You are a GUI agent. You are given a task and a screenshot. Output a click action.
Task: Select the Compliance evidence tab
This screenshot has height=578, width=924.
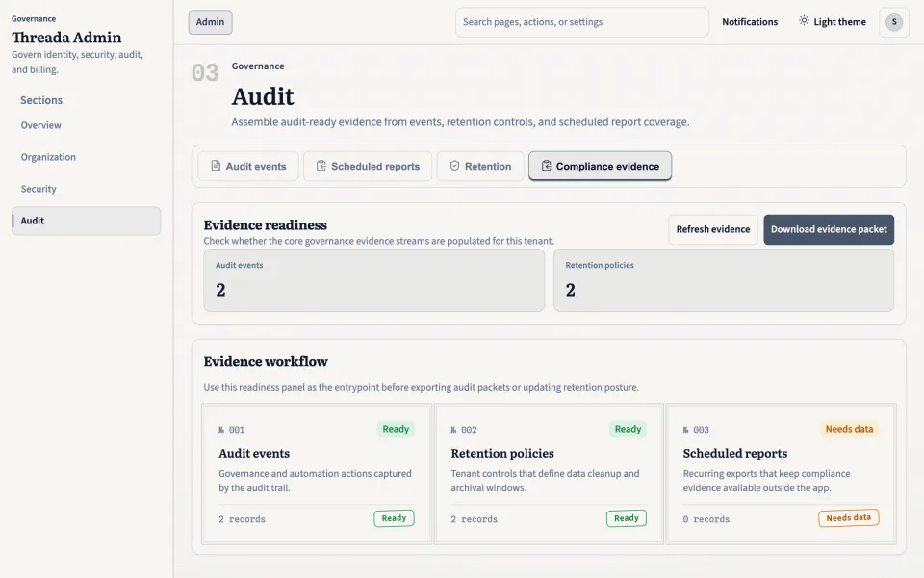tap(600, 167)
